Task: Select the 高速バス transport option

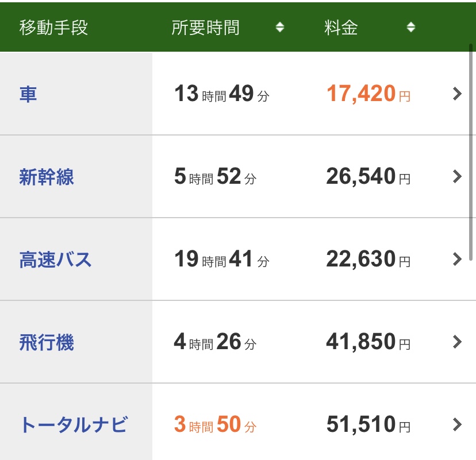Action: click(55, 260)
